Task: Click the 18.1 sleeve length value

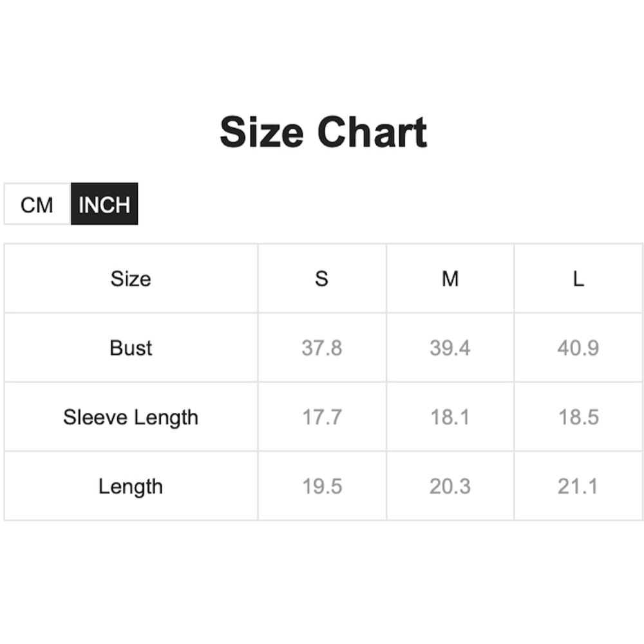Action: 450,417
